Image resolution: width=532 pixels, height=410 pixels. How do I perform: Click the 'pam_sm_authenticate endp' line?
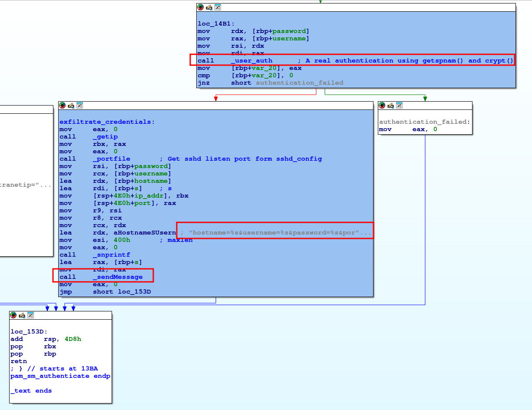point(60,376)
